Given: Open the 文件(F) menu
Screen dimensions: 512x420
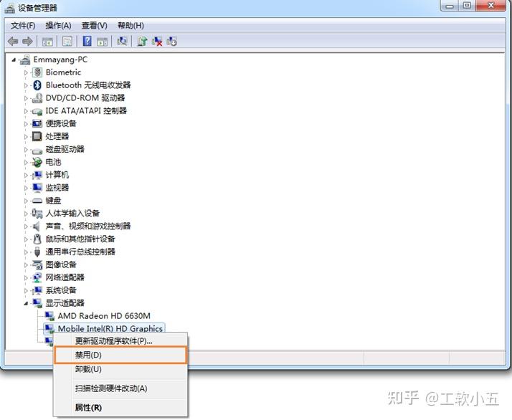Looking at the screenshot, I should [23, 26].
